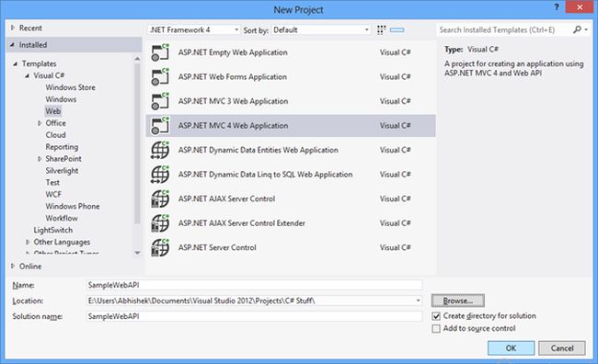
Task: Select ASP.NET Web Forms Application text
Action: pyautogui.click(x=232, y=77)
